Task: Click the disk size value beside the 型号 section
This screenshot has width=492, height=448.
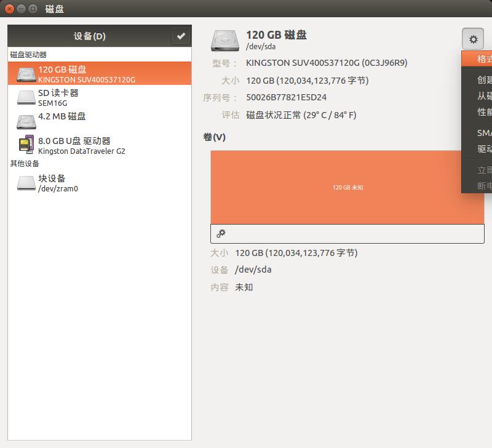Action: point(307,81)
